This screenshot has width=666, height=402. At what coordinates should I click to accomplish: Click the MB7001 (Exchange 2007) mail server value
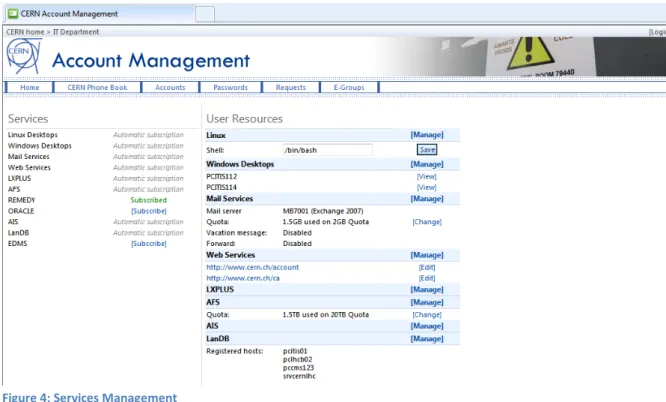(x=323, y=211)
